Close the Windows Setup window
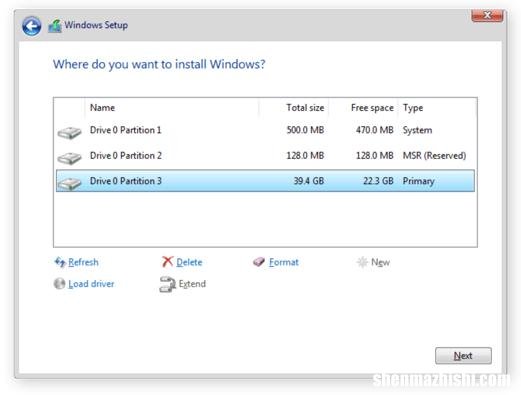 (487, 15)
